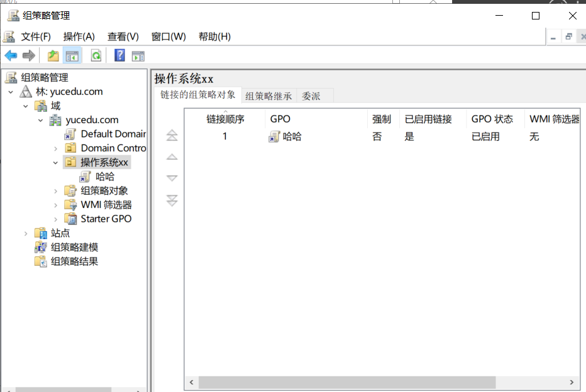Sort by 链接顺序 column header
Screen dimensions: 586x392
coord(225,119)
